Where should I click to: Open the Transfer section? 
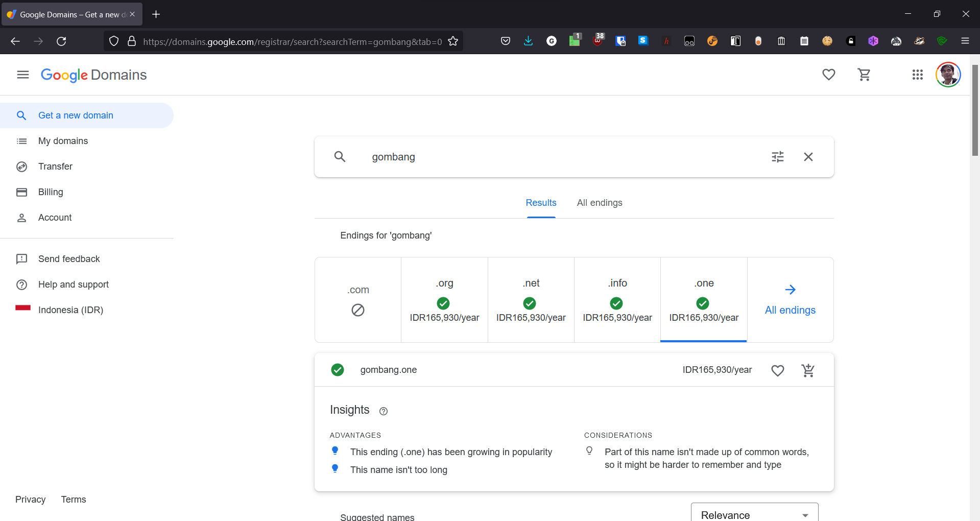tap(87, 167)
